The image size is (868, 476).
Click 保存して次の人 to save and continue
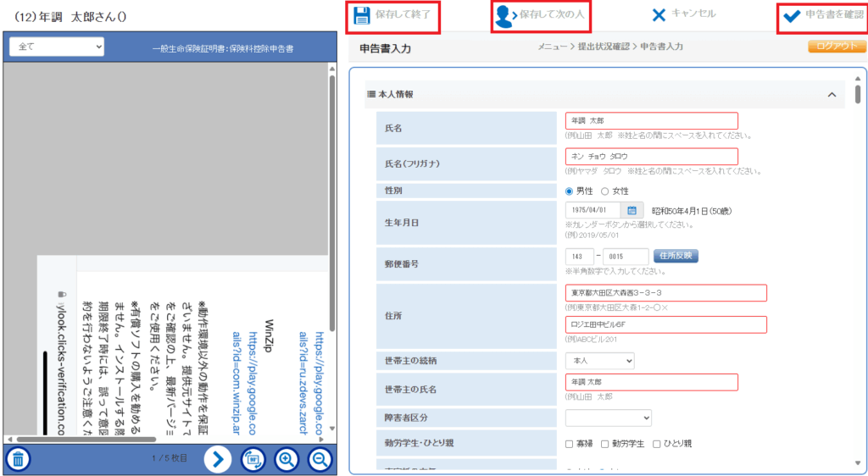click(541, 15)
